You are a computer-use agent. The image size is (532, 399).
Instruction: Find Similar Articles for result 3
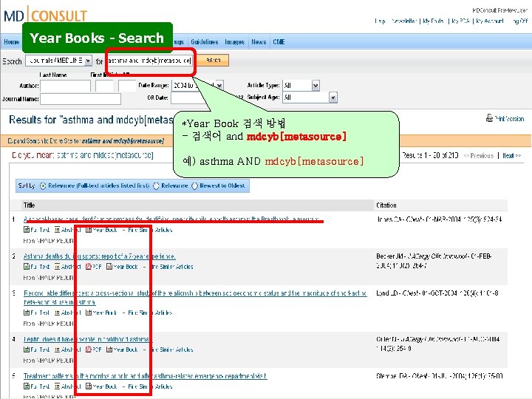coord(150,313)
